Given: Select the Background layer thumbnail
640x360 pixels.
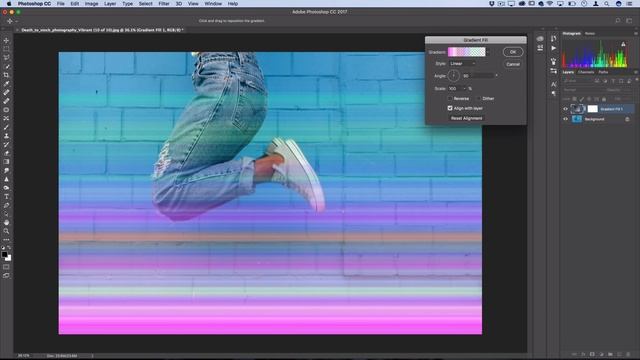Looking at the screenshot, I should pyautogui.click(x=577, y=119).
